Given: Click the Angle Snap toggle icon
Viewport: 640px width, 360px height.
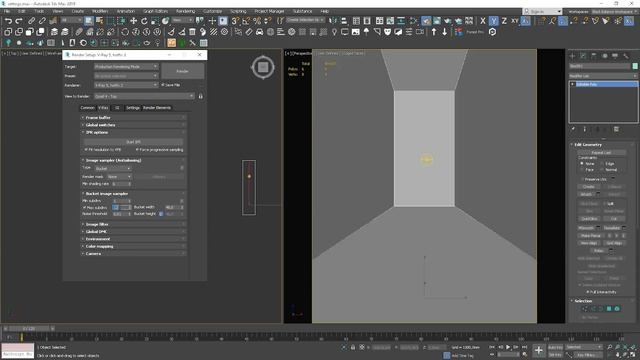Looking at the screenshot, I should point(246,21).
